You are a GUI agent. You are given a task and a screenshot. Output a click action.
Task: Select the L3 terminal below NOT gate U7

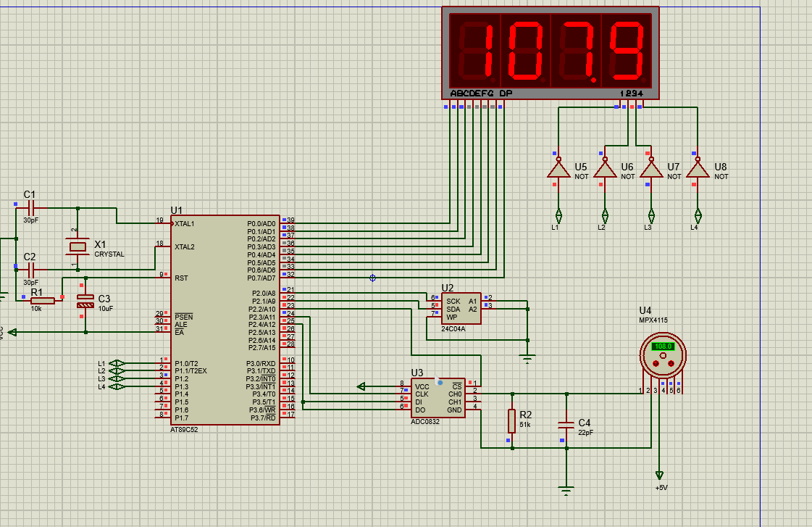click(x=651, y=215)
